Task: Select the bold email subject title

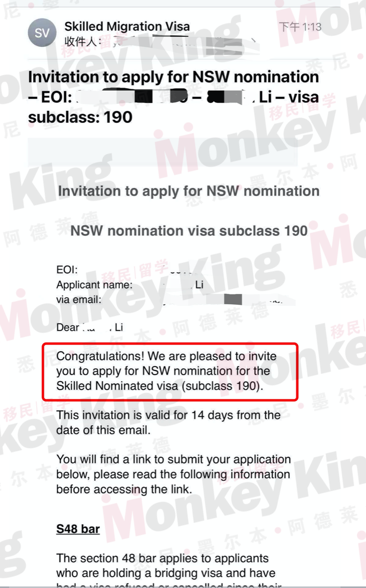Action: point(173,97)
